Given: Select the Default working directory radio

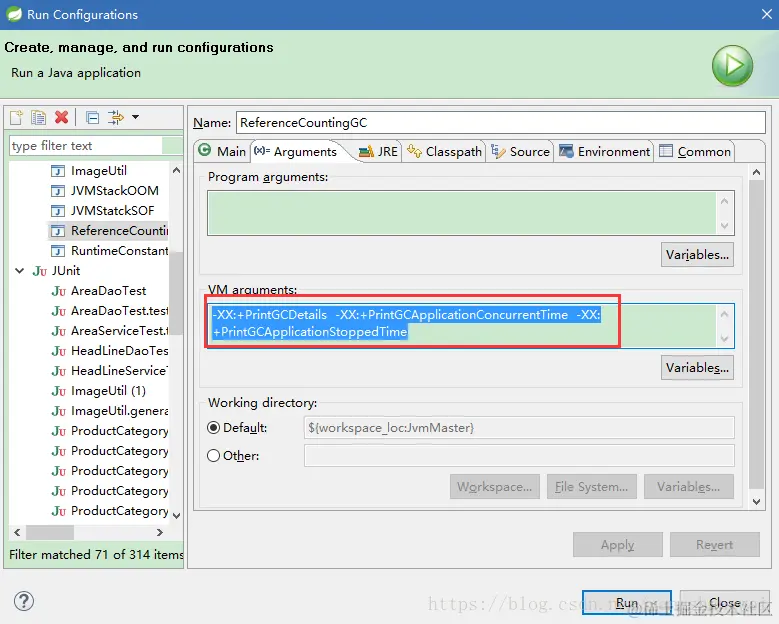Looking at the screenshot, I should point(214,428).
